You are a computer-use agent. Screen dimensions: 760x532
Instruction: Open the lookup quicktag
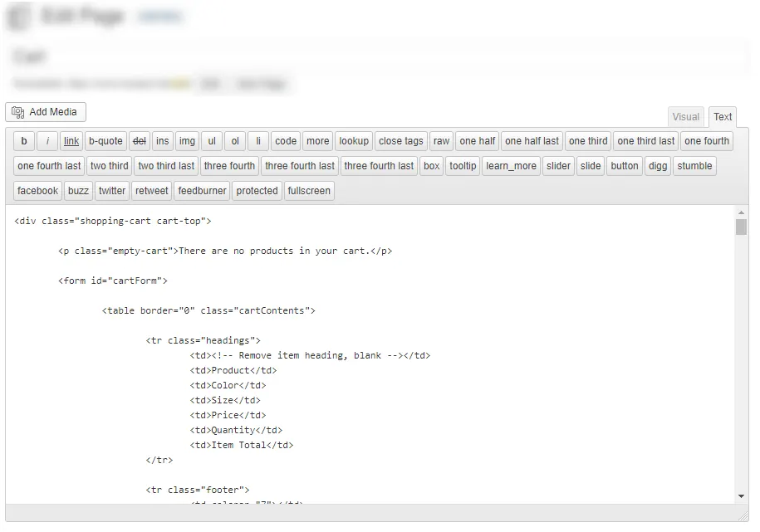[354, 141]
